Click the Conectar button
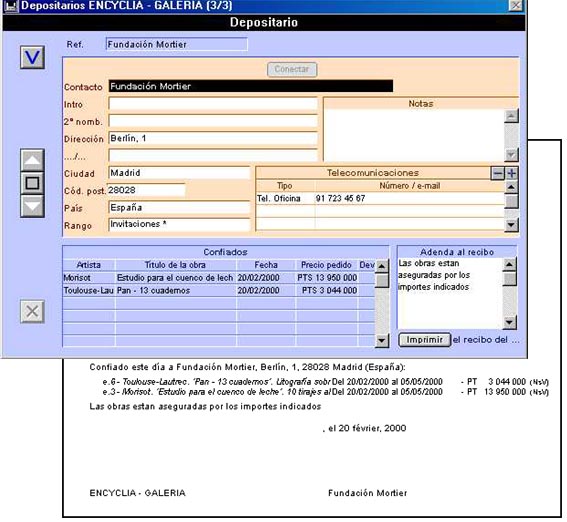This screenshot has height=522, width=567. pos(292,69)
